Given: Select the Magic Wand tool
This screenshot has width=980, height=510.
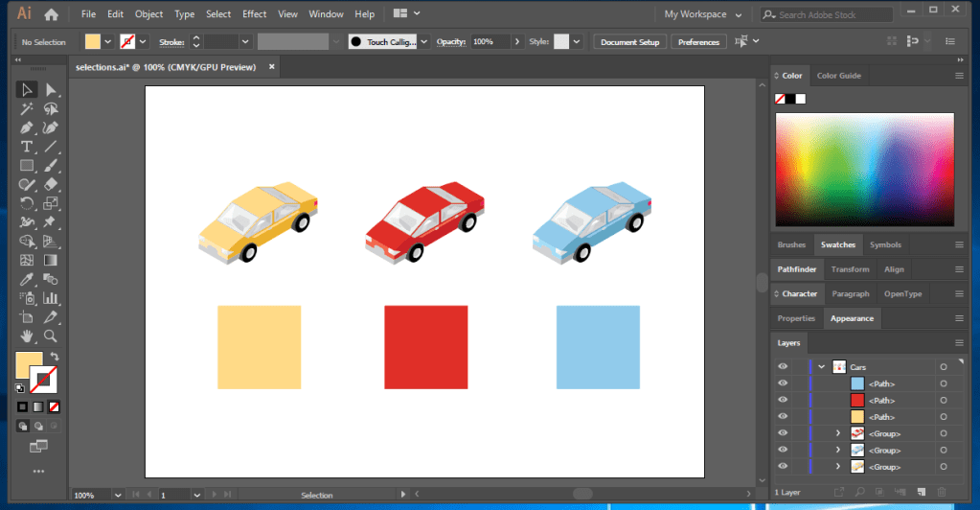Looking at the screenshot, I should tap(27, 109).
